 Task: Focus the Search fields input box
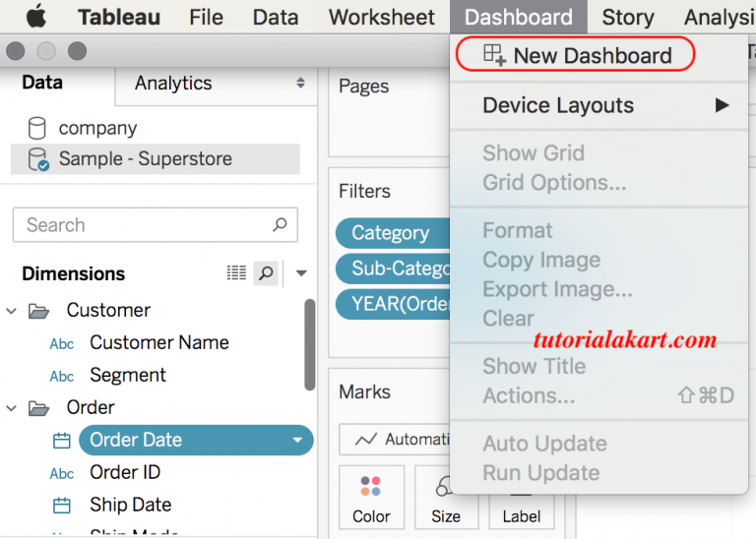(x=156, y=225)
